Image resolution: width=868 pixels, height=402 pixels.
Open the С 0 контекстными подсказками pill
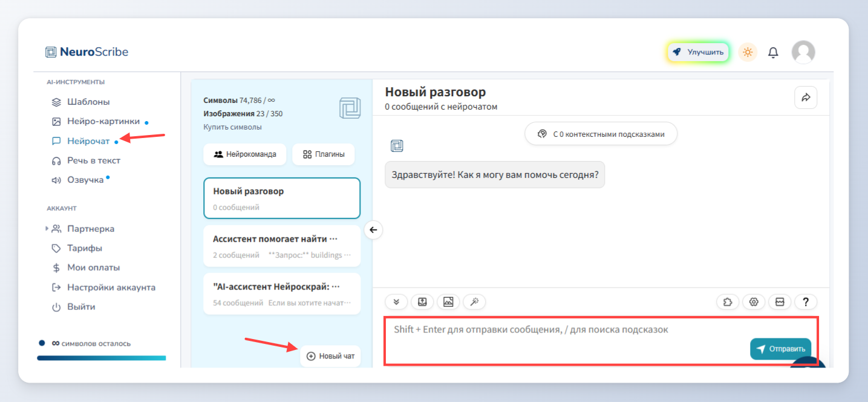[601, 134]
